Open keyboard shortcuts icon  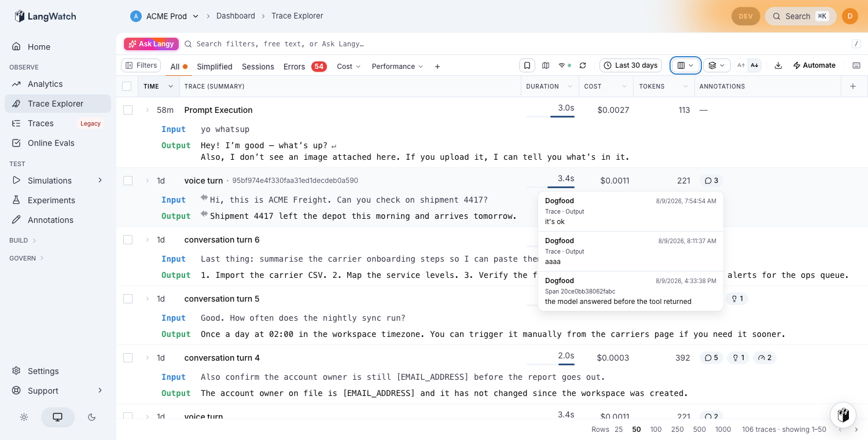(856, 65)
